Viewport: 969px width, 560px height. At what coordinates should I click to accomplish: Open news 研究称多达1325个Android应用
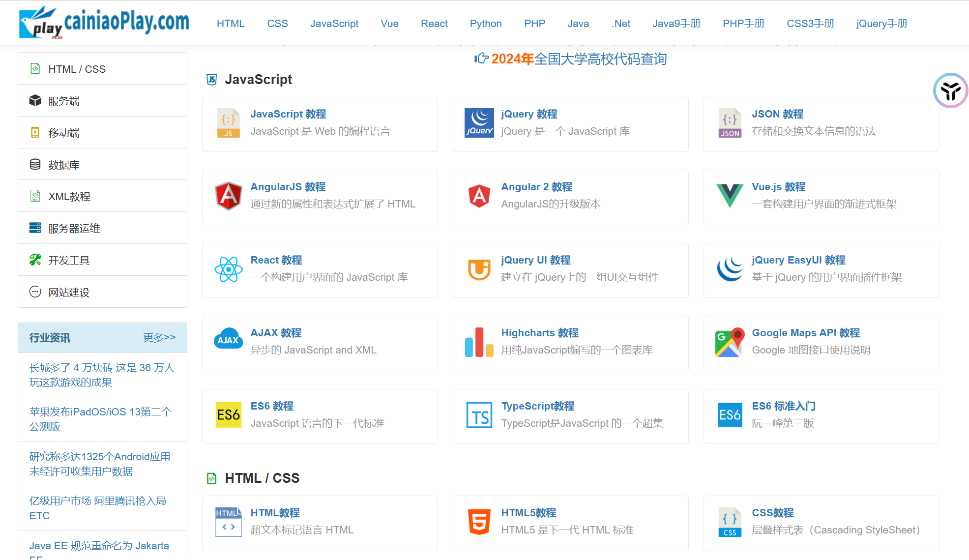pyautogui.click(x=100, y=464)
